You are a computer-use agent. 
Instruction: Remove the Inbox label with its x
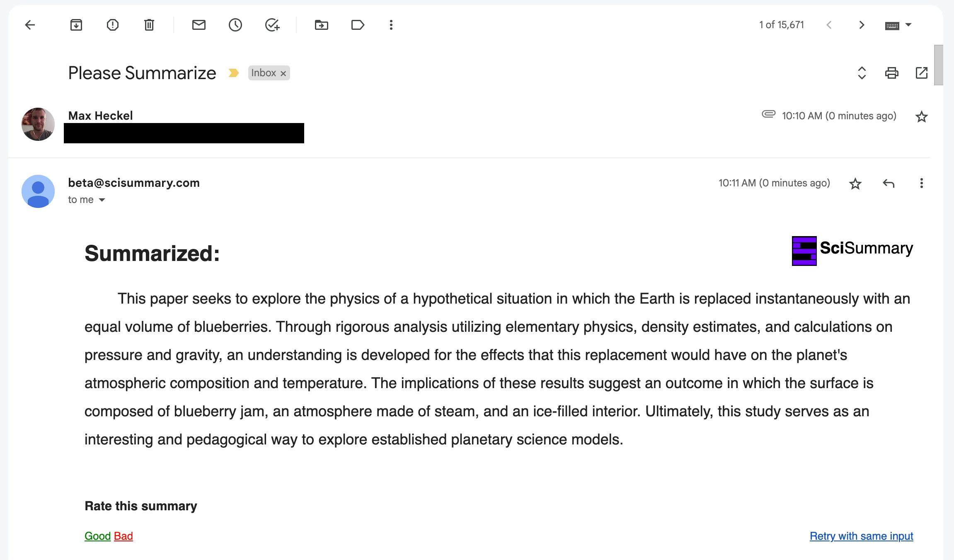[x=283, y=73]
